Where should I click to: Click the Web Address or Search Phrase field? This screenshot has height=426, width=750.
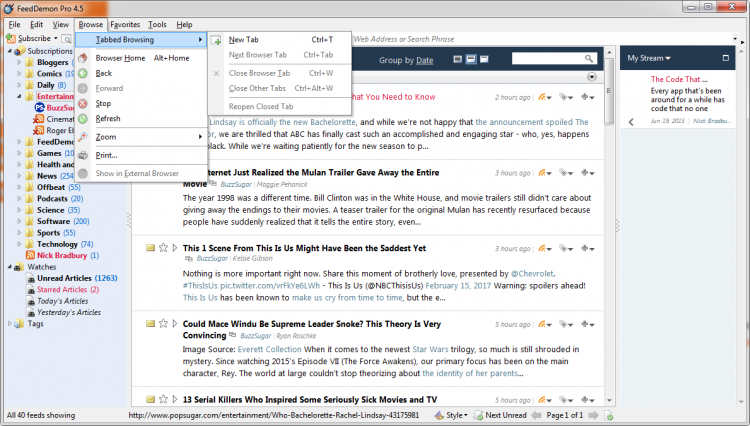pyautogui.click(x=543, y=39)
